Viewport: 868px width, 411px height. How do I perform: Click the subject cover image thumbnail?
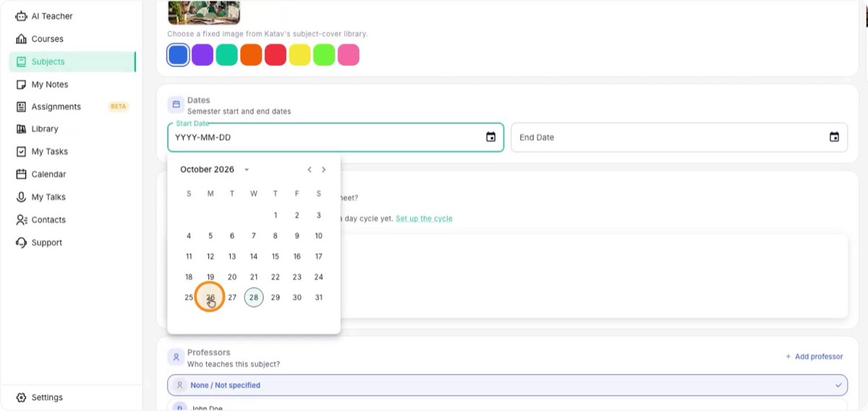[204, 12]
